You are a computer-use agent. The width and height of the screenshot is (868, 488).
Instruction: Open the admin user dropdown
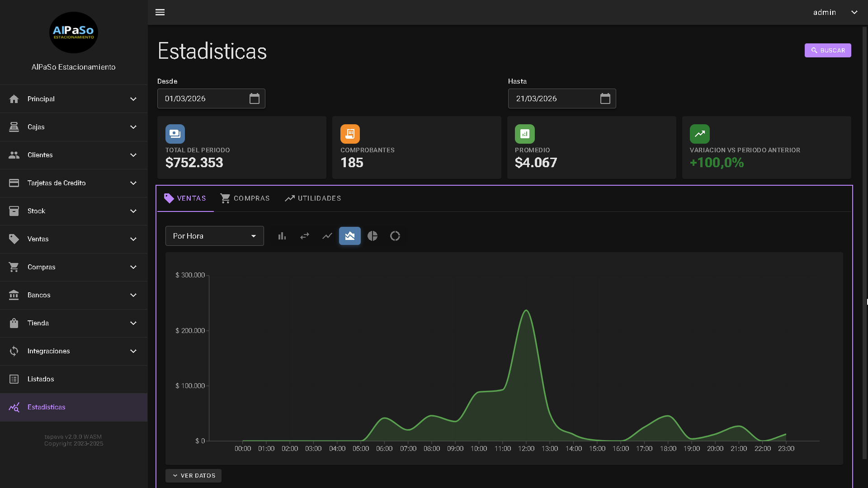pos(835,12)
